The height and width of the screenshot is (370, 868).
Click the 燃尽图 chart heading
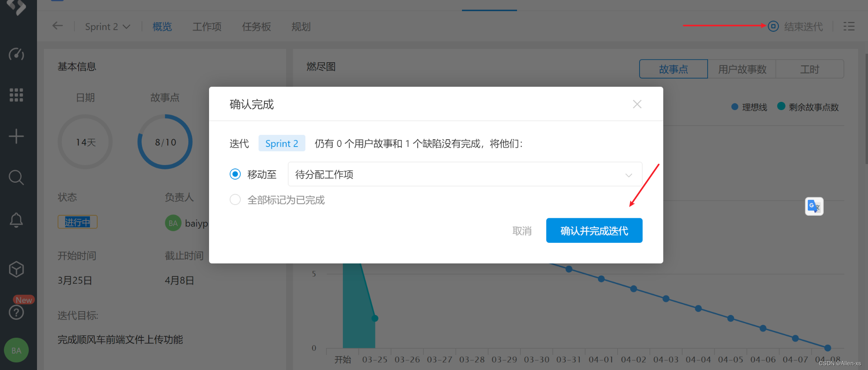coord(321,67)
